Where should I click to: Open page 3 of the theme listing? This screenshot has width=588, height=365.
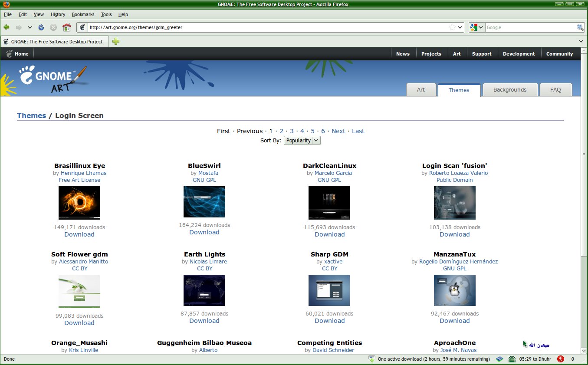(292, 131)
